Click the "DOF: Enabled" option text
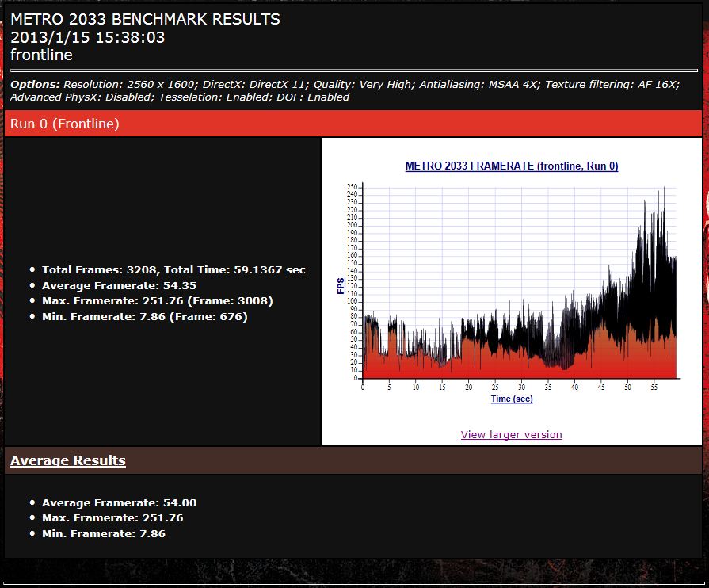Image resolution: width=709 pixels, height=588 pixels. (x=313, y=97)
